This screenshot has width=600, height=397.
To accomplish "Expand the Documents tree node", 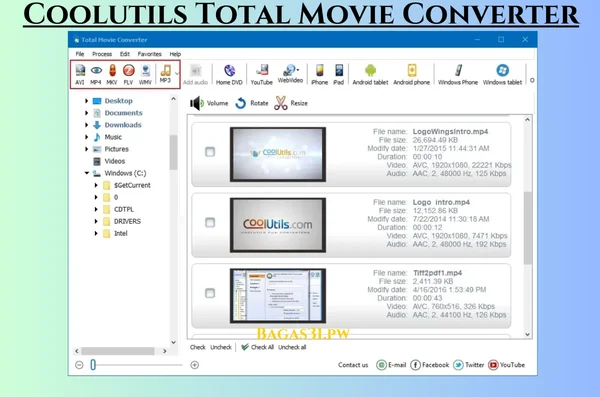I will pyautogui.click(x=86, y=113).
